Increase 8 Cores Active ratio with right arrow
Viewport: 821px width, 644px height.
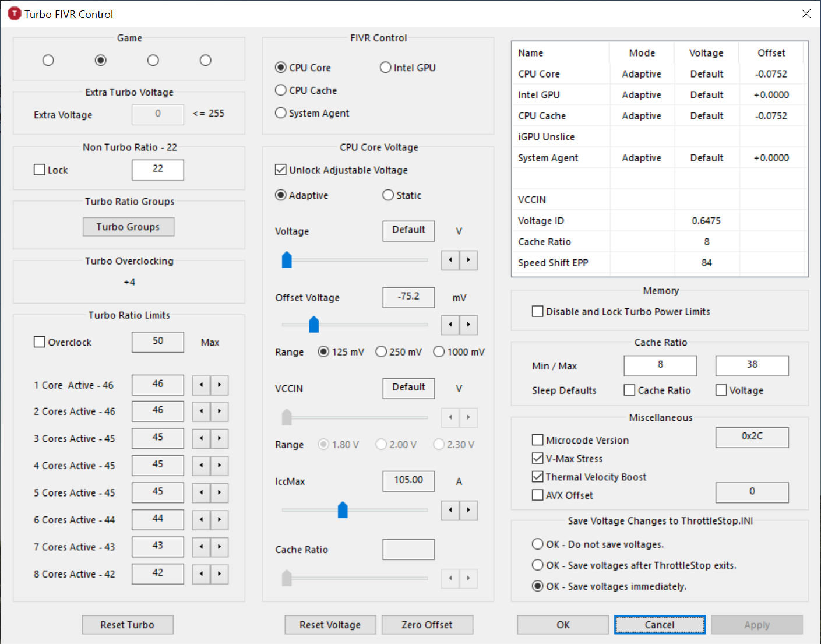[x=219, y=574]
